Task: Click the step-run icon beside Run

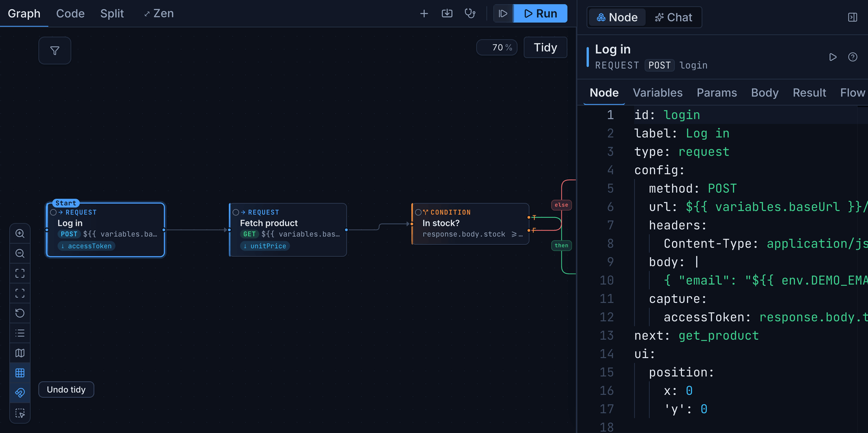Action: (503, 14)
